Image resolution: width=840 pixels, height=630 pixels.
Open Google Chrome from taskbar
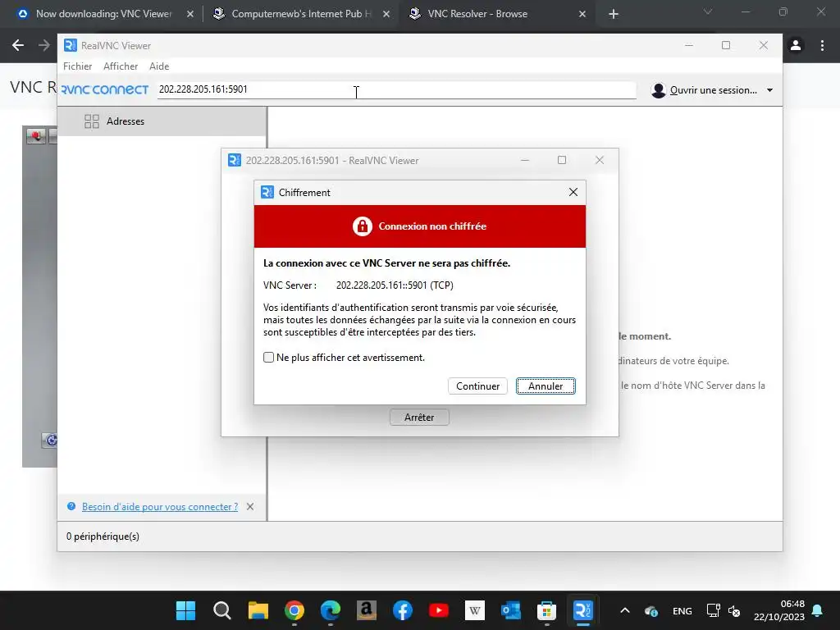coord(294,610)
